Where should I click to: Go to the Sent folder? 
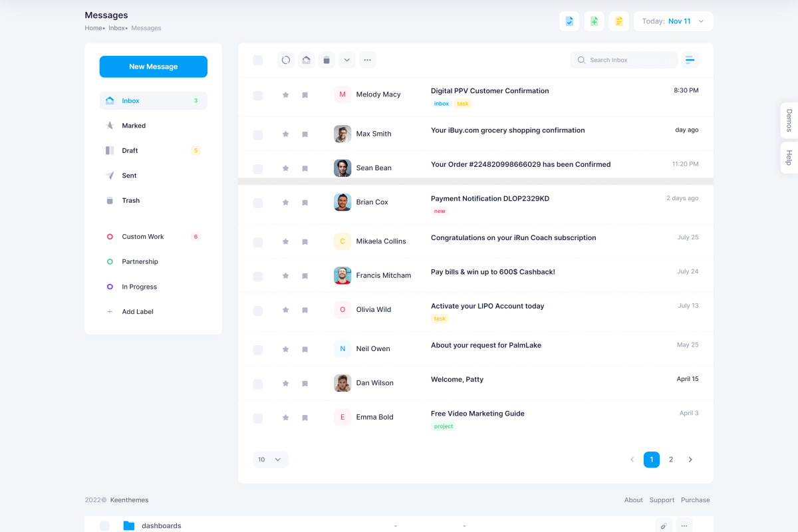point(129,176)
